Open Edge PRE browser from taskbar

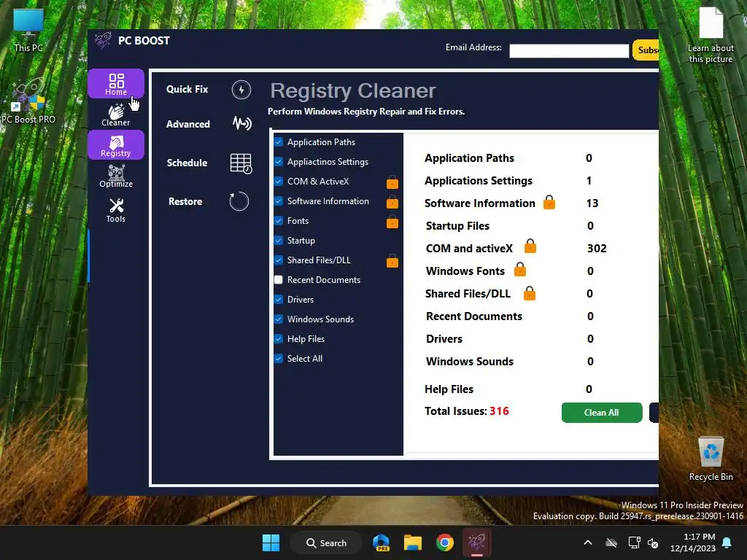click(381, 542)
